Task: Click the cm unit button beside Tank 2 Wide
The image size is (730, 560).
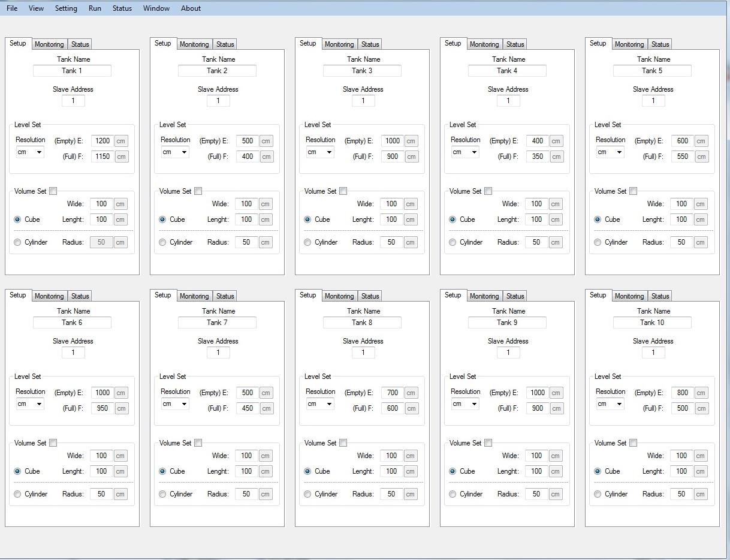Action: click(266, 204)
